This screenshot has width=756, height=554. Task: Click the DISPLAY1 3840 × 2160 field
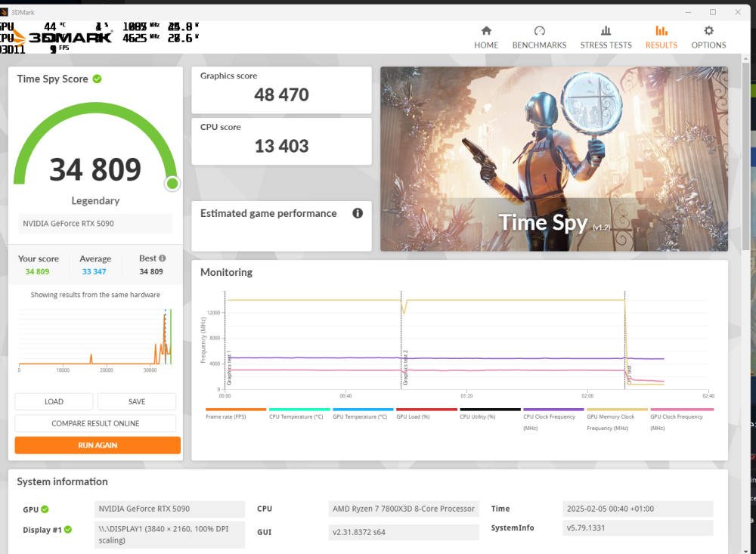(x=169, y=534)
